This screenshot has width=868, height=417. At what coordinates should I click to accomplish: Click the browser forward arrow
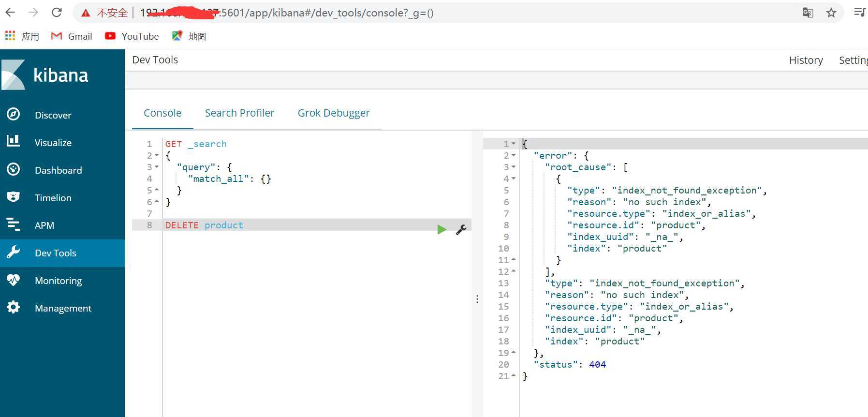point(33,13)
